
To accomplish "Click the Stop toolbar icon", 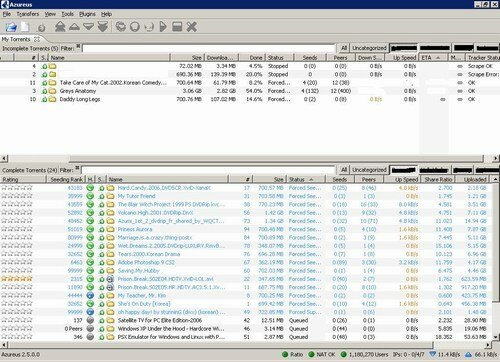I will pyautogui.click(x=177, y=27).
